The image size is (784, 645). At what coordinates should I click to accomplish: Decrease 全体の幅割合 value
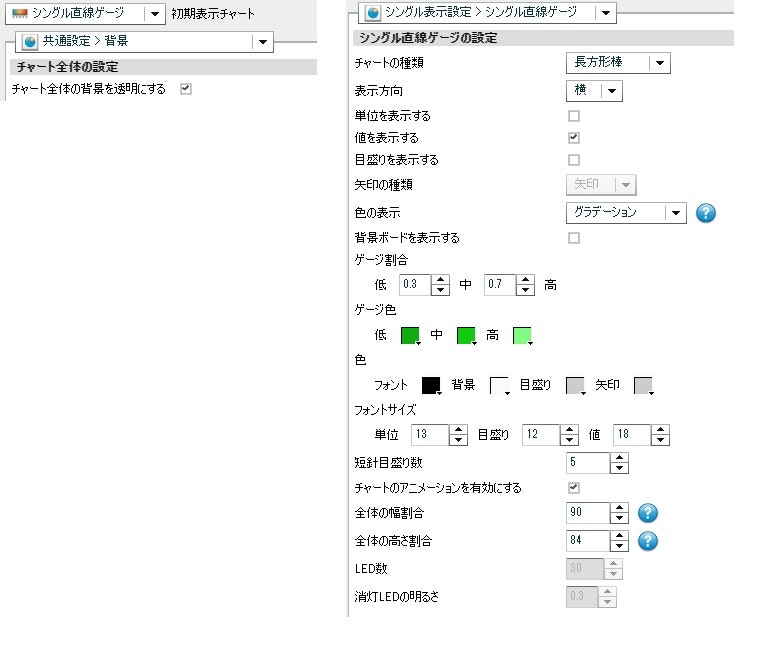click(x=619, y=518)
